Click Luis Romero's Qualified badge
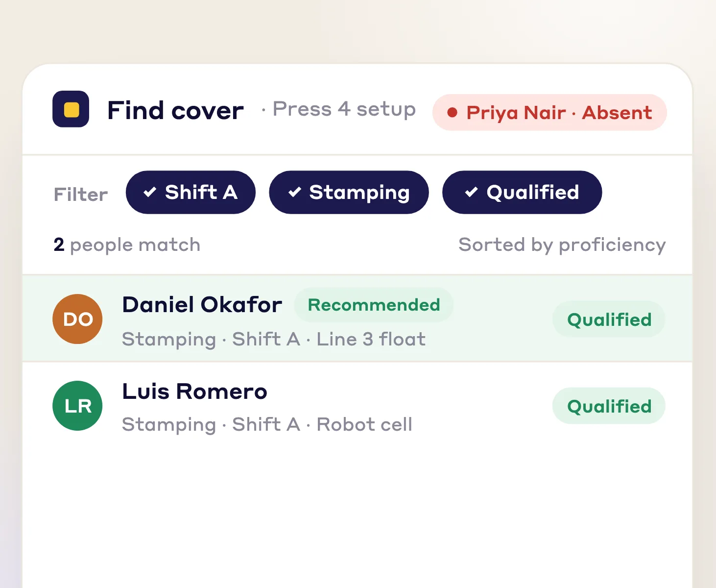 pyautogui.click(x=609, y=406)
